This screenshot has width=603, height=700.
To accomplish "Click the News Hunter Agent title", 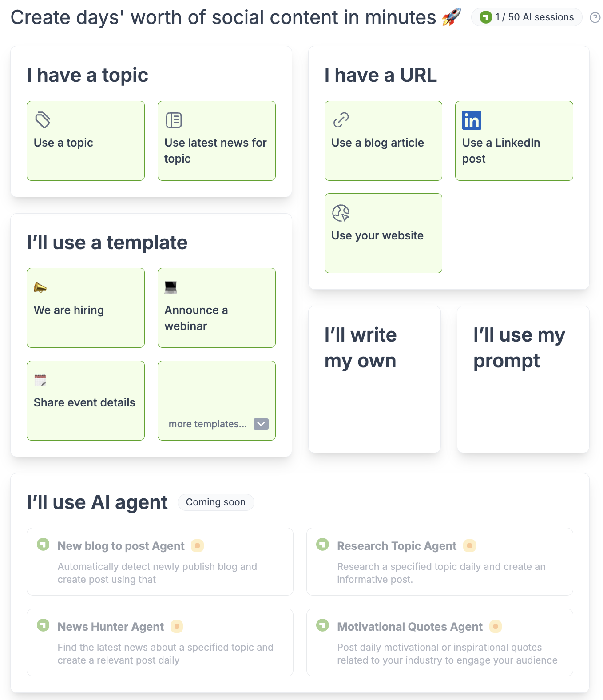I will [x=111, y=627].
